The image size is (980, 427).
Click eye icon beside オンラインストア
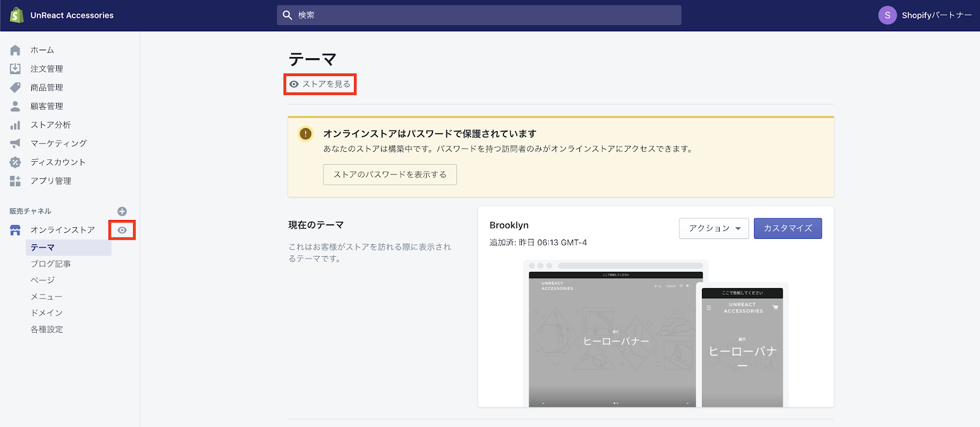[x=123, y=230]
